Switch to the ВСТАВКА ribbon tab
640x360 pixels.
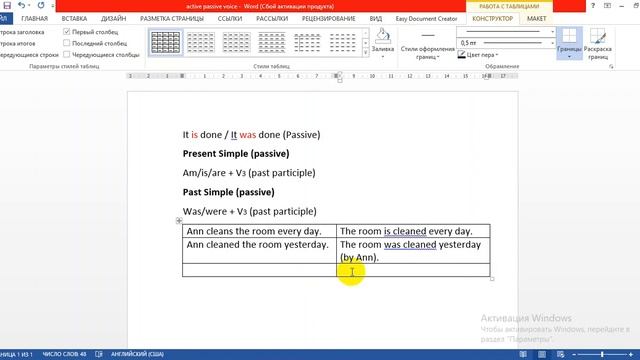[x=74, y=19]
